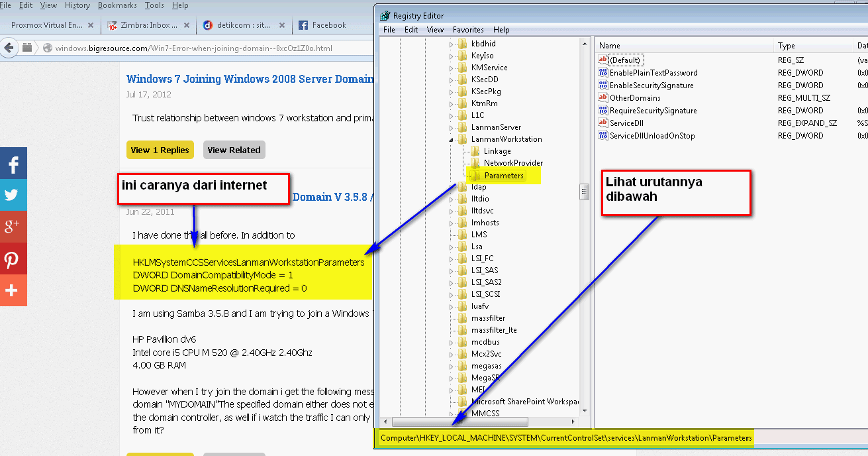The image size is (868, 456).
Task: Expand the ldap tree node
Action: pos(452,187)
